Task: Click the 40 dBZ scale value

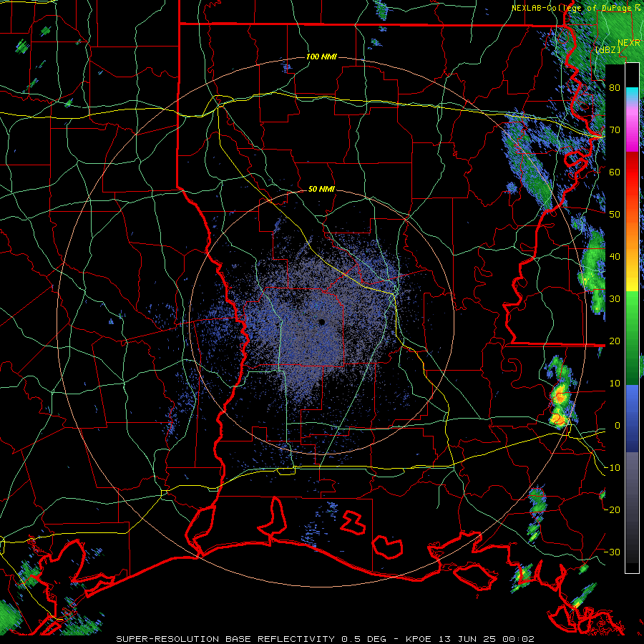Action: click(615, 257)
